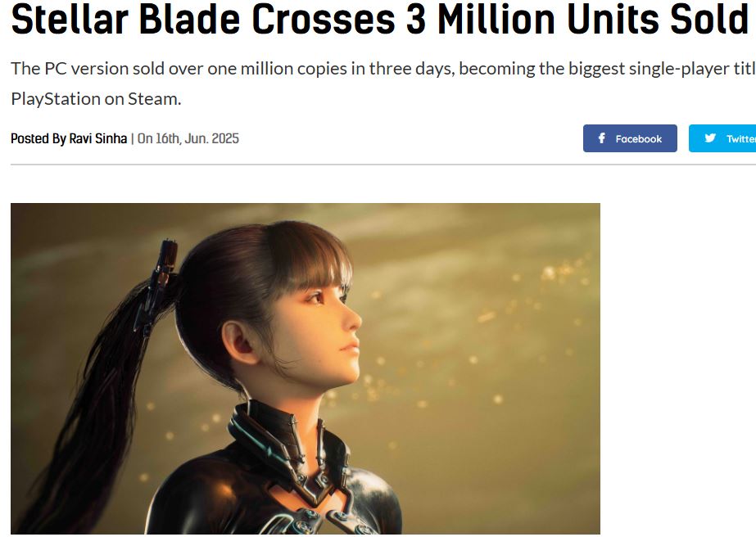The image size is (756, 537).
Task: Open the Stellar Blade article image
Action: (306, 368)
